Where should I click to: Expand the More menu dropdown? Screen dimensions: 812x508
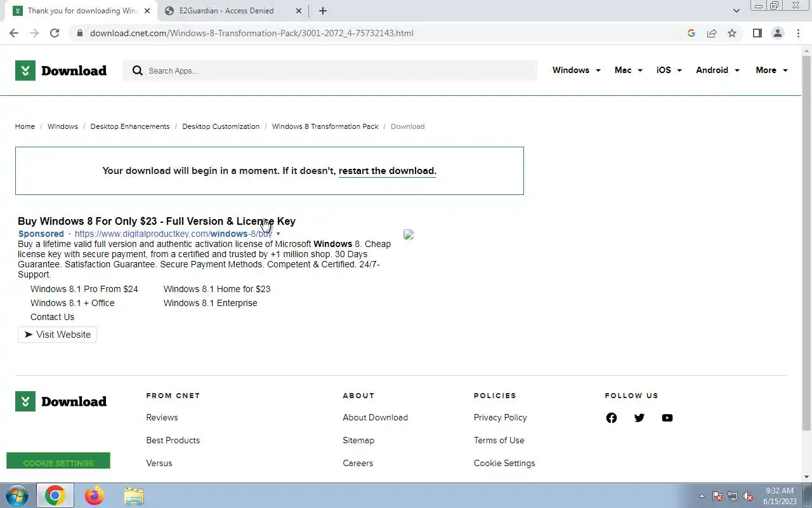[771, 70]
